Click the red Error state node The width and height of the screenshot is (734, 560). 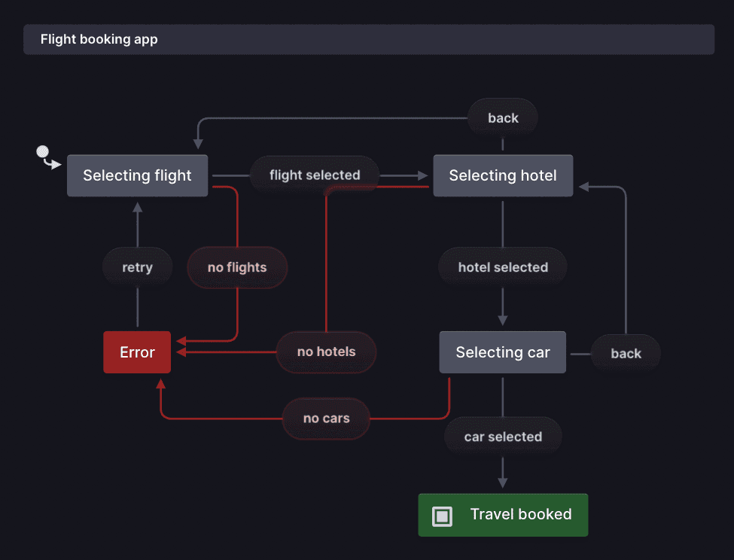(x=137, y=352)
